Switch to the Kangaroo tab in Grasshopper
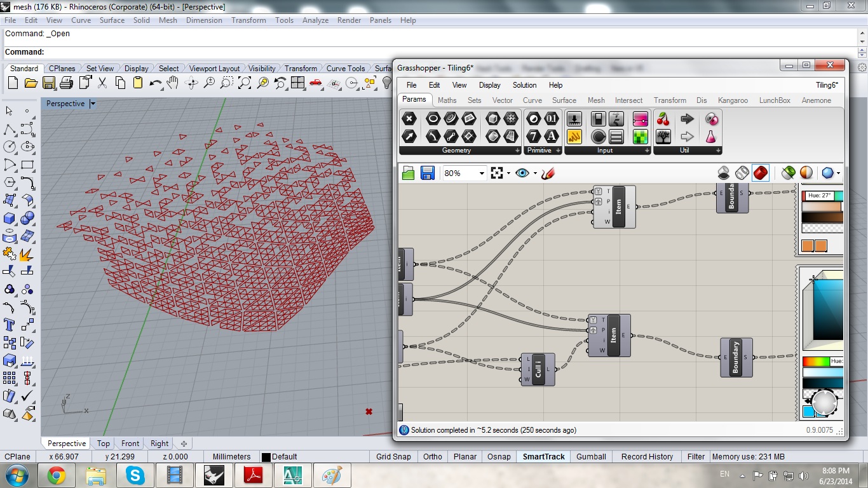 [733, 100]
